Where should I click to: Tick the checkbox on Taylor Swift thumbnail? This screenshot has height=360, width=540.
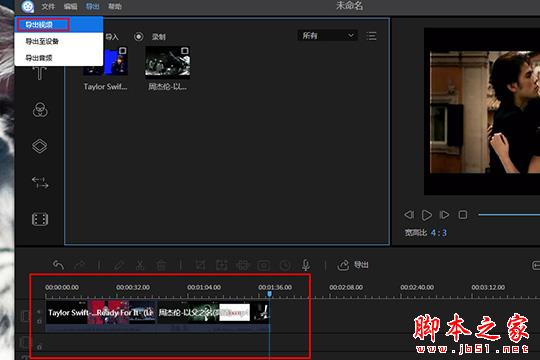pyautogui.click(x=122, y=51)
